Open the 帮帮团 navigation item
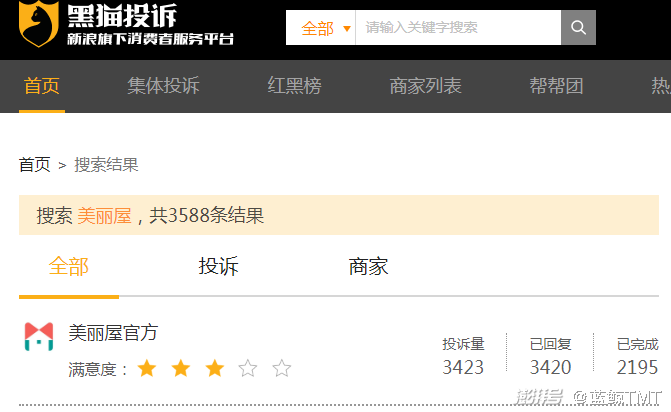Viewport: 671px width, 412px height. pyautogui.click(x=556, y=86)
